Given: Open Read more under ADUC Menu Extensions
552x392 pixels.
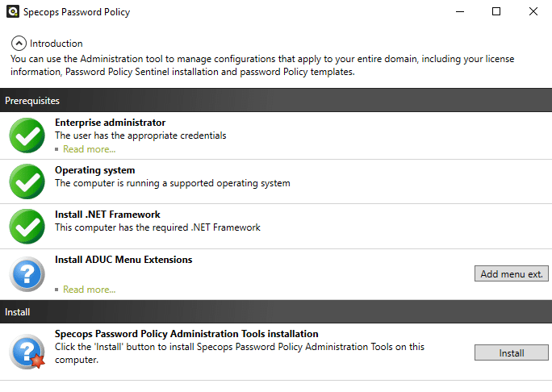Looking at the screenshot, I should pyautogui.click(x=89, y=290).
